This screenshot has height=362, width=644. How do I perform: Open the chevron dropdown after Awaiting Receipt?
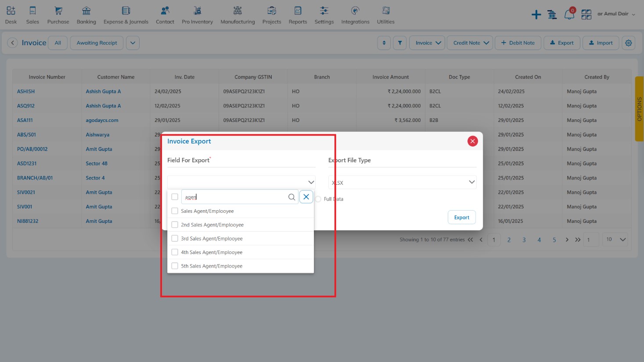(133, 43)
